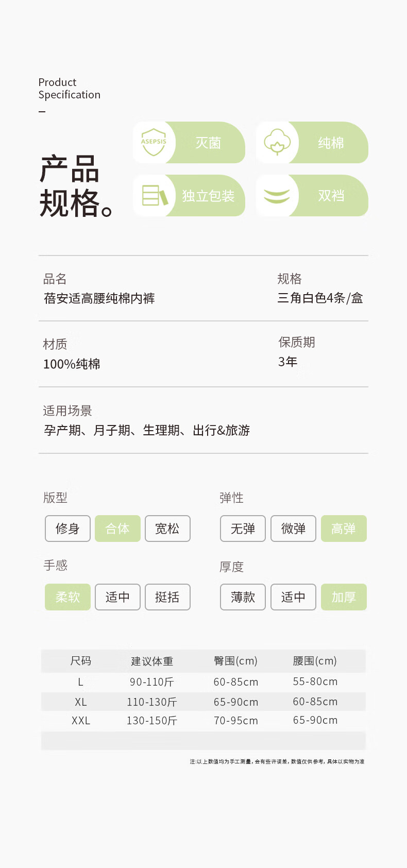Screen dimensions: 407x868
Task: Pick 薄款 thickness option
Action: point(243,597)
